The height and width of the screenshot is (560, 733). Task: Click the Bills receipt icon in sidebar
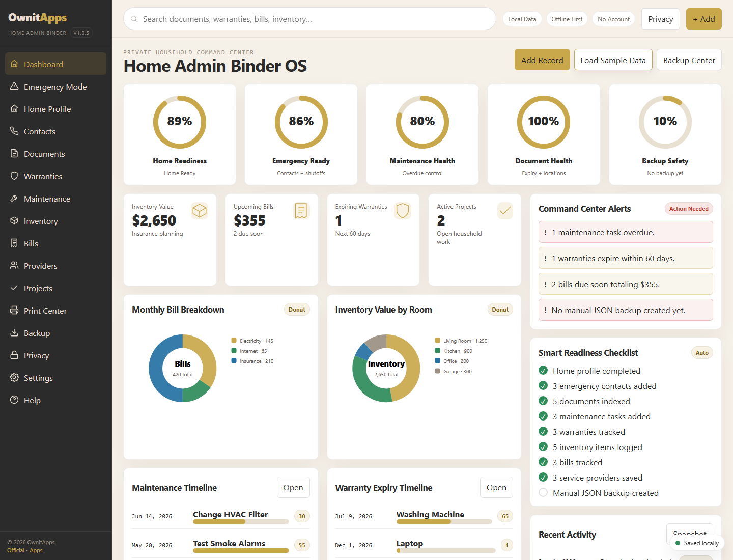click(14, 243)
